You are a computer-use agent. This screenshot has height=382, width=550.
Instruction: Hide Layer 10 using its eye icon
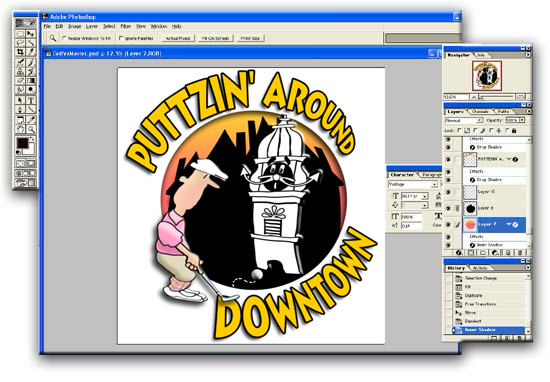[x=448, y=192]
